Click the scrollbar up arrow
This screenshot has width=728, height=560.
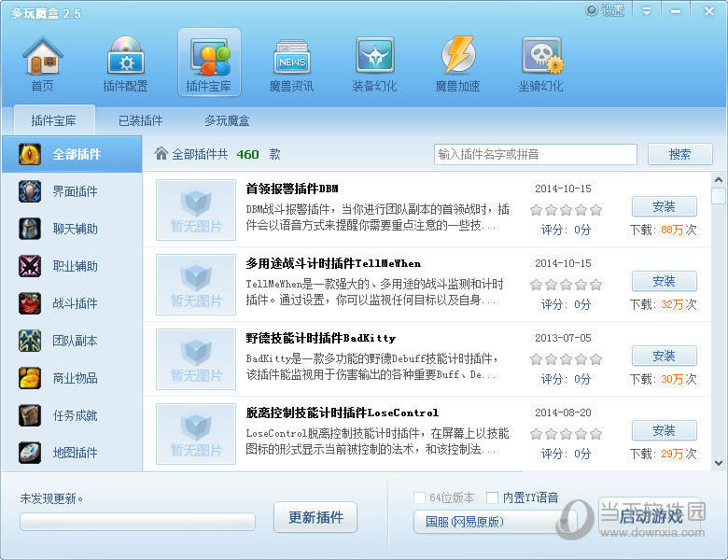point(719,179)
